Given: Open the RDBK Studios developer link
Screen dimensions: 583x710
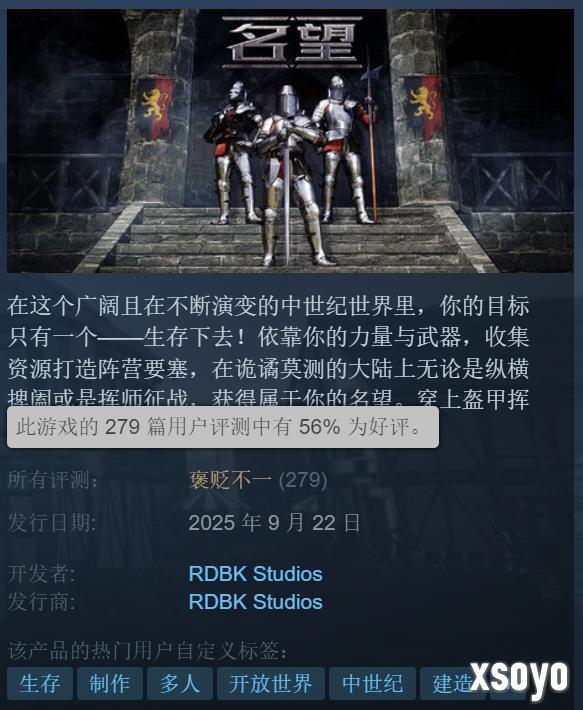Looking at the screenshot, I should (x=255, y=574).
